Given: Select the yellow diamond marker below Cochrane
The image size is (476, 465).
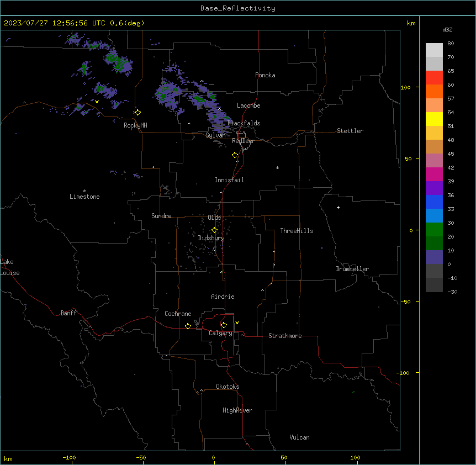Looking at the screenshot, I should 188,326.
